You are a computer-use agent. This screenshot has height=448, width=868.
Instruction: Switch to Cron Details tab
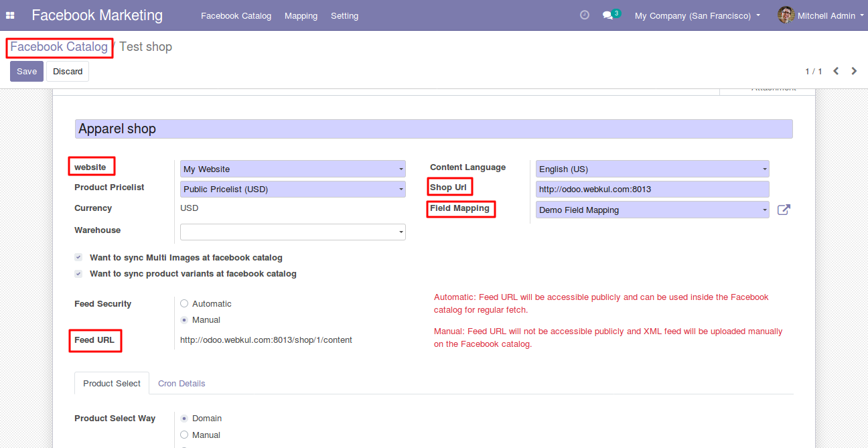pos(182,383)
